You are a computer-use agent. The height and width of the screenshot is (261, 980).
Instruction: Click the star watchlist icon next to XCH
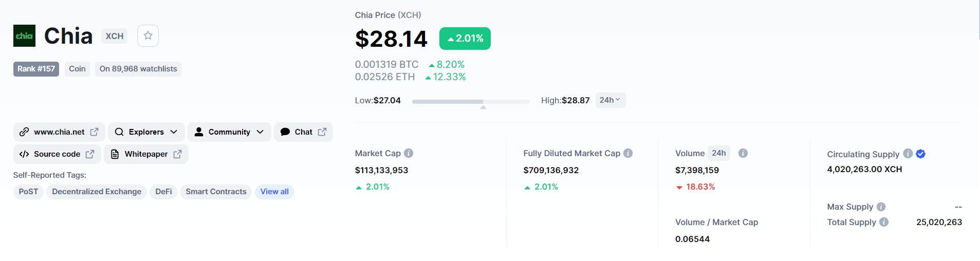[148, 36]
